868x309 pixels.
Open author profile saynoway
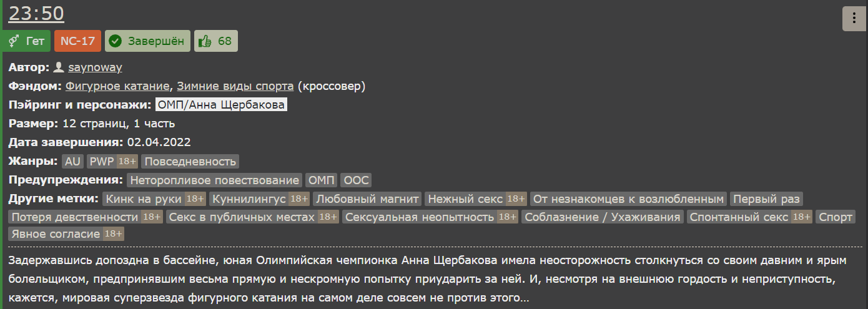pos(95,67)
